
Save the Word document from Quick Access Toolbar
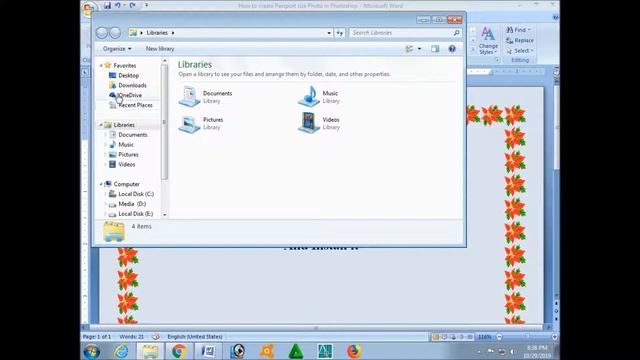coord(107,5)
